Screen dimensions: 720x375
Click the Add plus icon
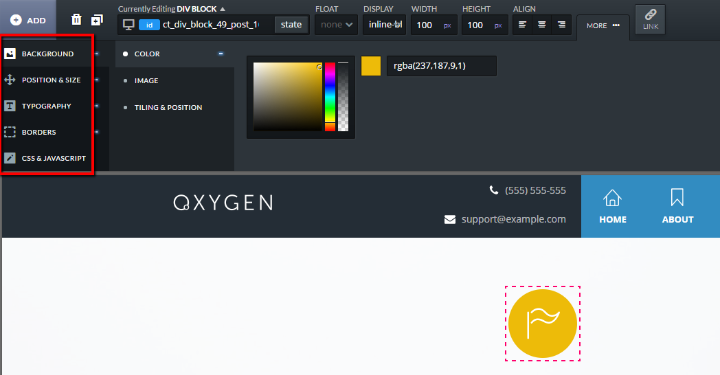[16, 20]
